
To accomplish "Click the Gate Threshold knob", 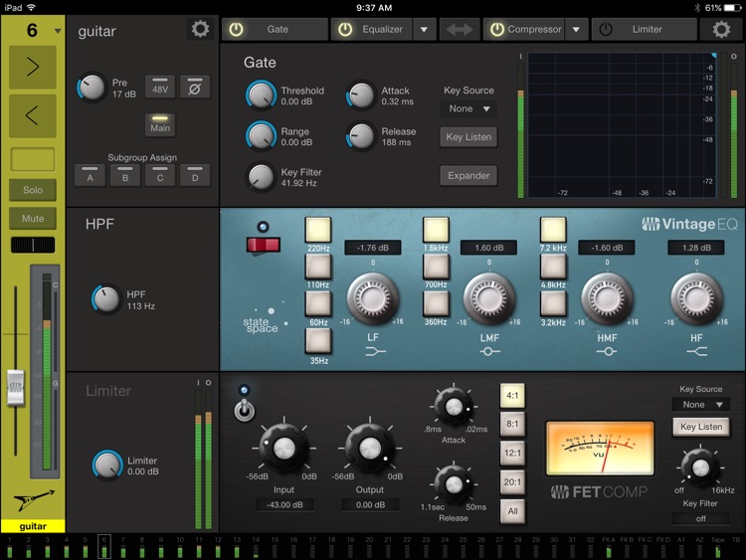I will tap(261, 95).
